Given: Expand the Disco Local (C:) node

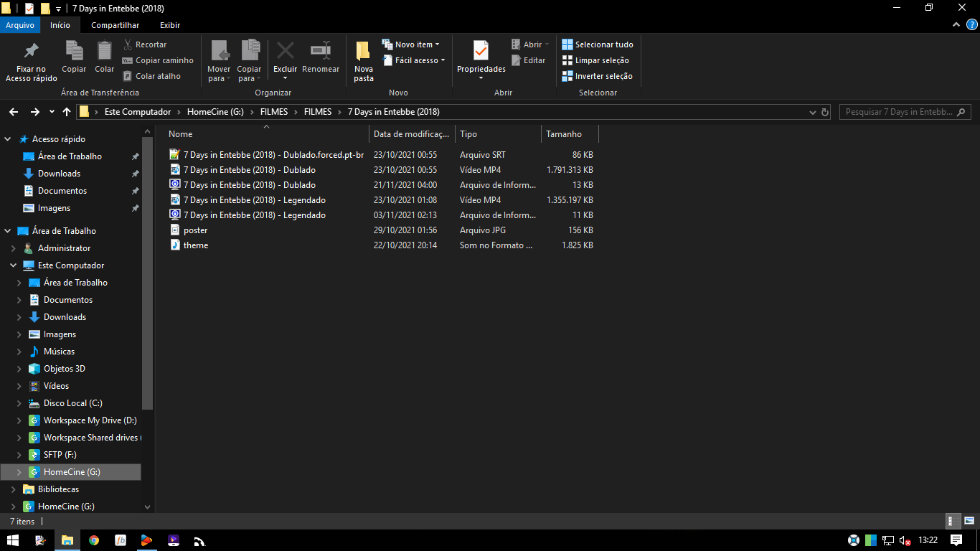Looking at the screenshot, I should click(x=19, y=403).
